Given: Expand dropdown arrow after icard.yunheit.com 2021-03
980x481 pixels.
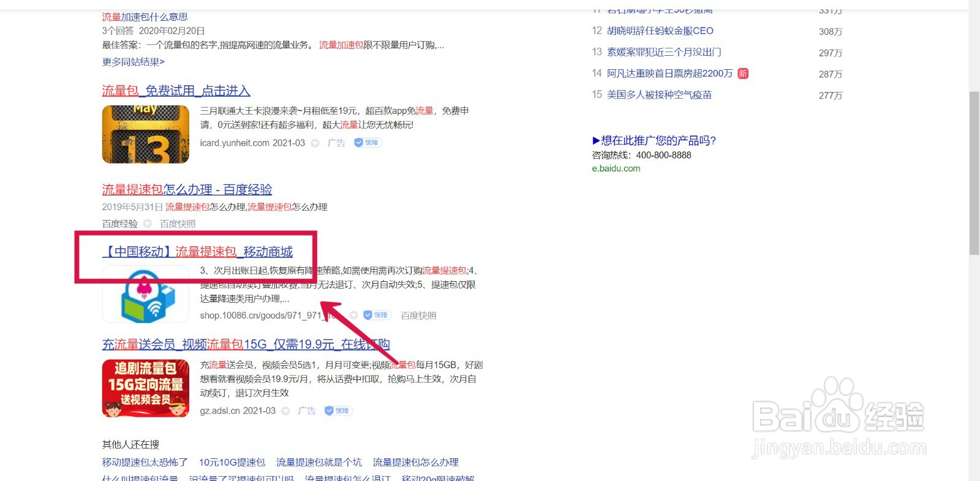Looking at the screenshot, I should pos(315,143).
